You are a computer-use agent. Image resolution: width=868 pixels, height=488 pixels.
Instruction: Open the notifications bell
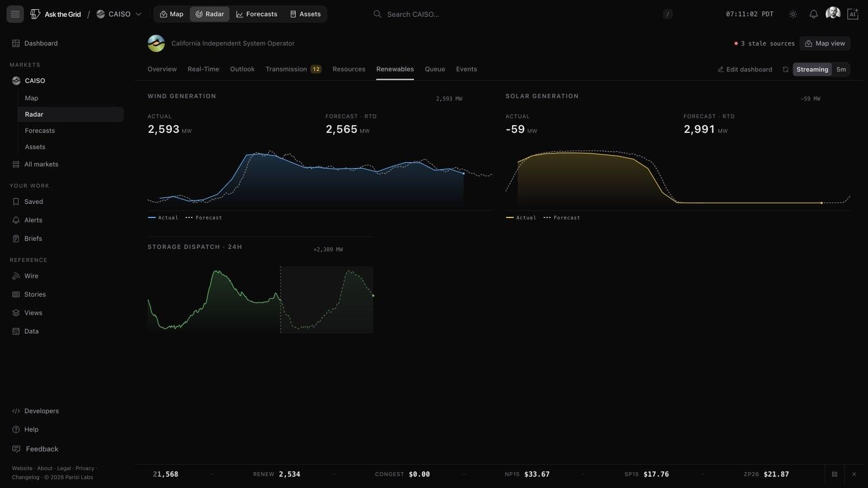coord(814,14)
